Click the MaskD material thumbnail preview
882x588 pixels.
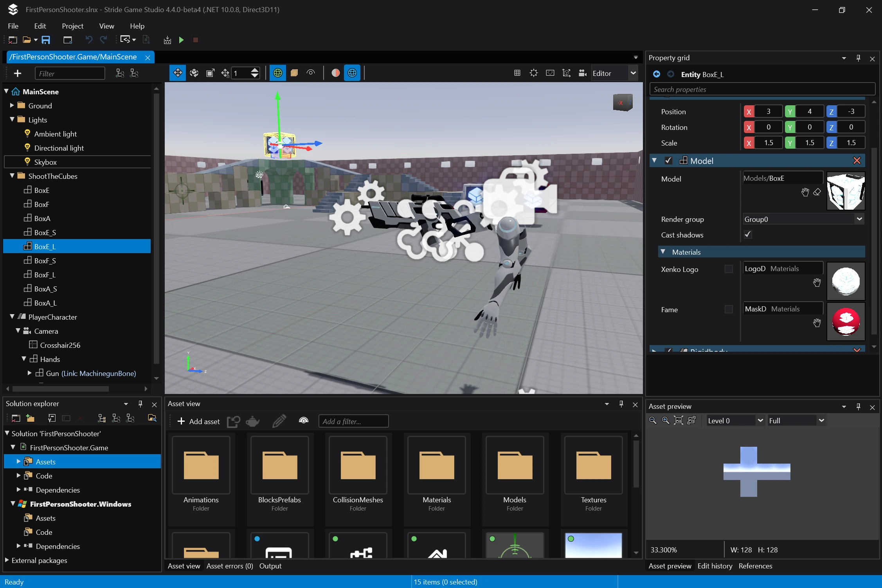[x=846, y=322]
